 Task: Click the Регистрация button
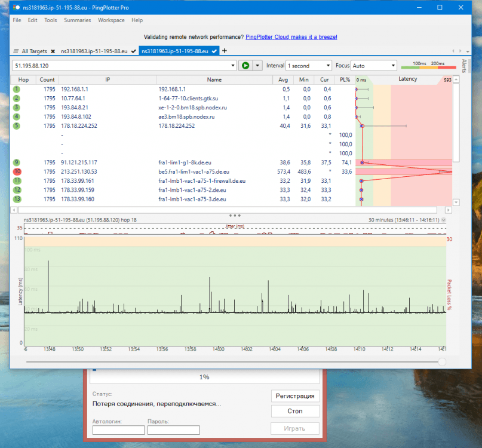point(294,396)
